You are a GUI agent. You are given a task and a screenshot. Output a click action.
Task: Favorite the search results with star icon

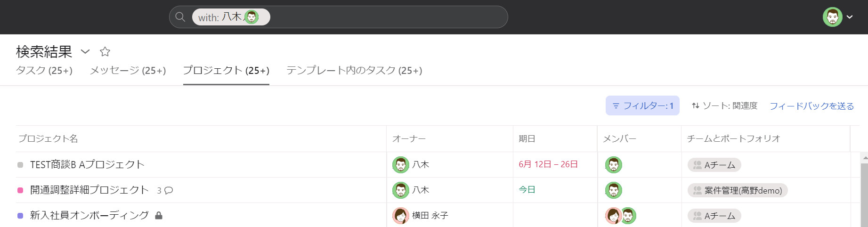point(105,51)
